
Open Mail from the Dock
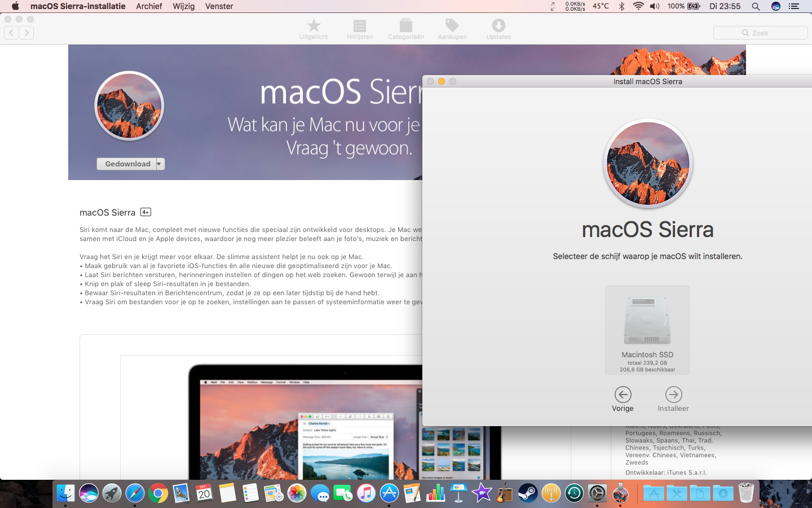coord(181,493)
